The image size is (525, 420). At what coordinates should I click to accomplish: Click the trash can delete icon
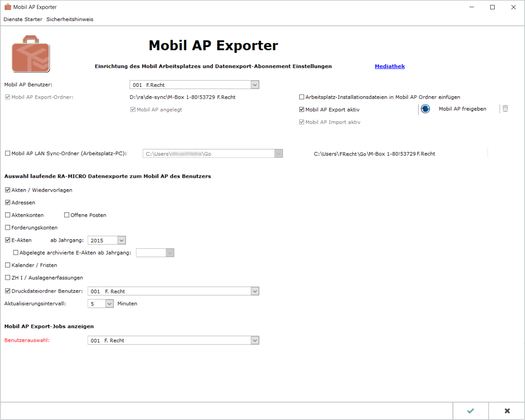pos(505,108)
